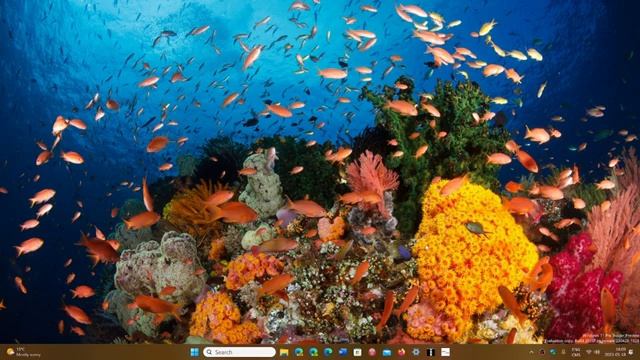Viewport: 640px width, 360px height.
Task: Open the weather widget showing Mostly sunny
Action: pos(24,352)
